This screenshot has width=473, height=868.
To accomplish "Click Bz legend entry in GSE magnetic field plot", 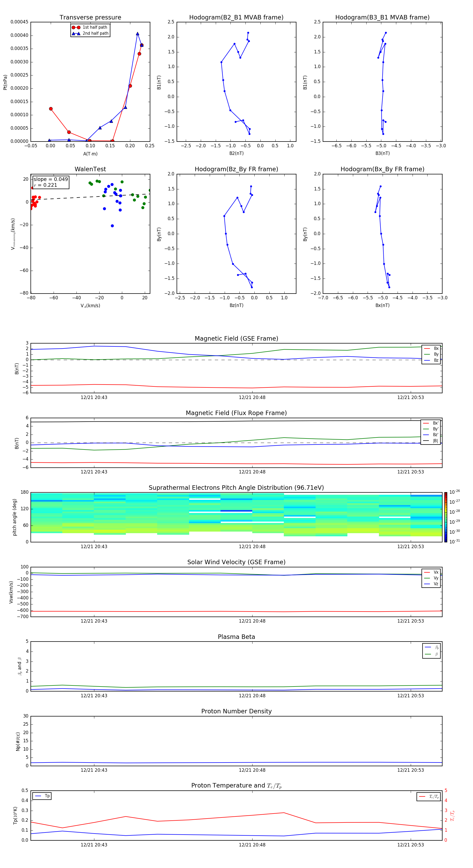I will tap(431, 360).
